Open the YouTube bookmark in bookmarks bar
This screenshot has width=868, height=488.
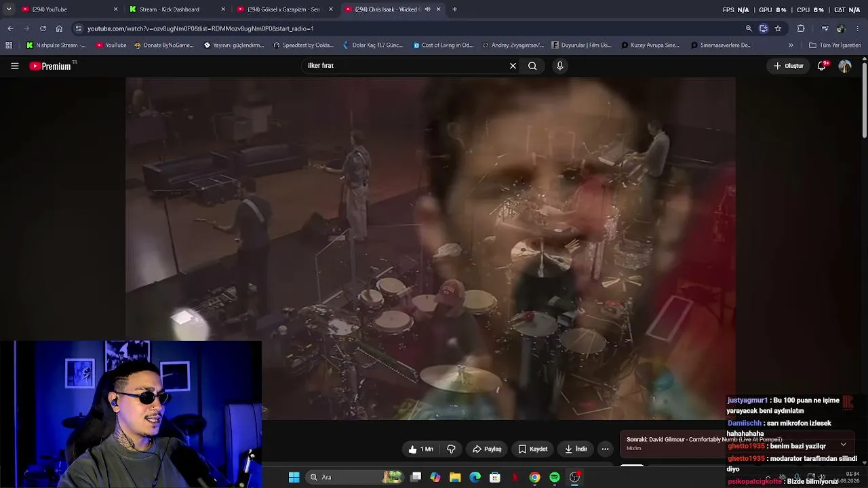(111, 45)
